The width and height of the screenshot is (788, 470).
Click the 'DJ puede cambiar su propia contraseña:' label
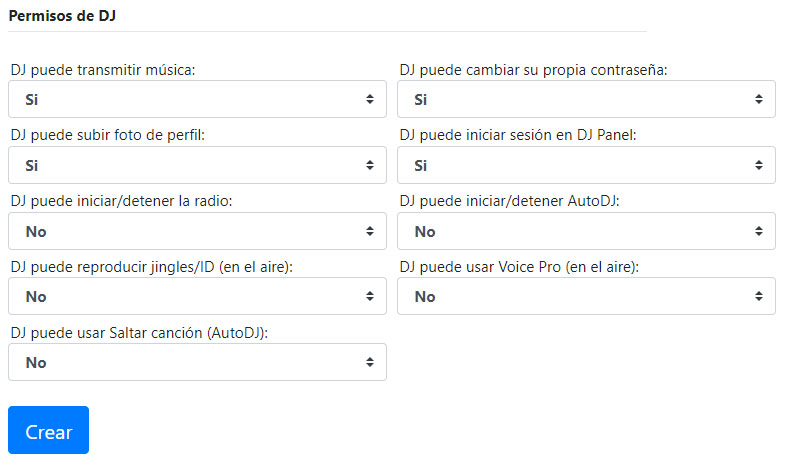pyautogui.click(x=533, y=71)
